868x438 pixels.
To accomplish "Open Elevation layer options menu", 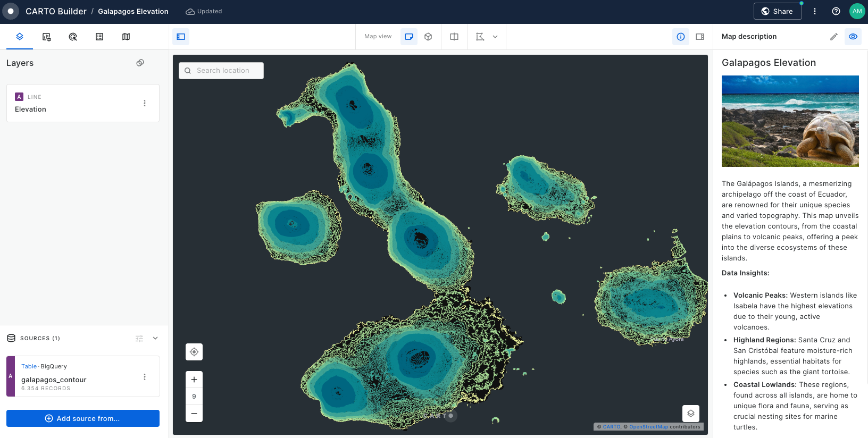I will coord(145,103).
